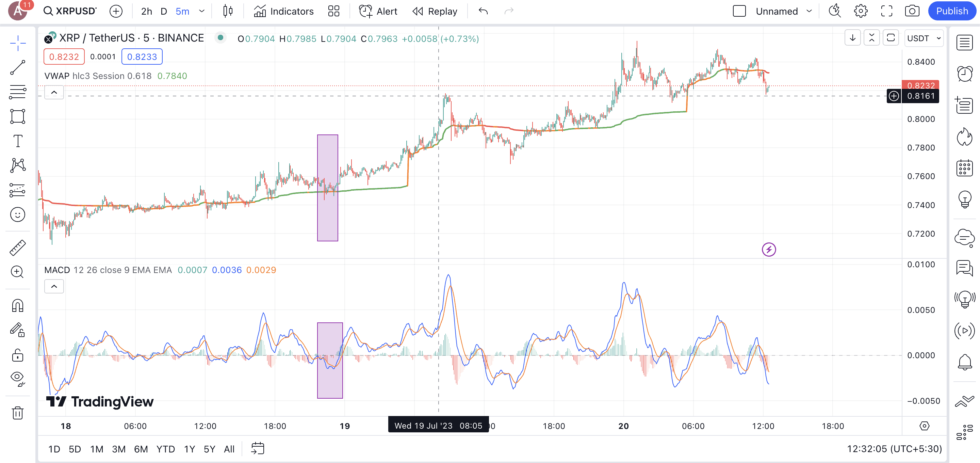Image resolution: width=980 pixels, height=463 pixels.
Task: Open the Indicators dialog
Action: click(284, 11)
